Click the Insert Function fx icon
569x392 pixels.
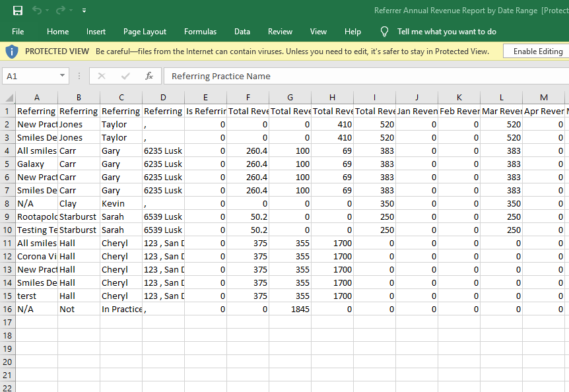149,76
